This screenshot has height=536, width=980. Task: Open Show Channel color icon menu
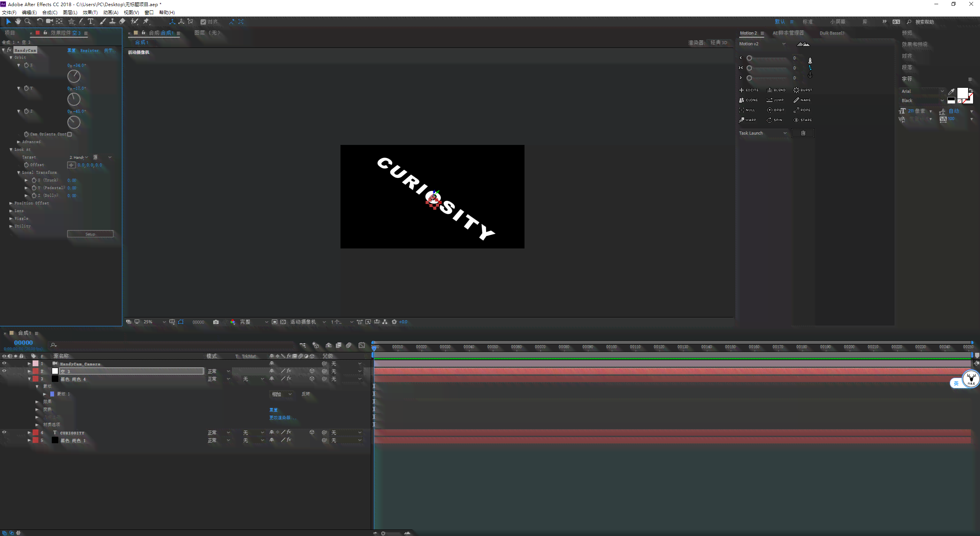[233, 322]
